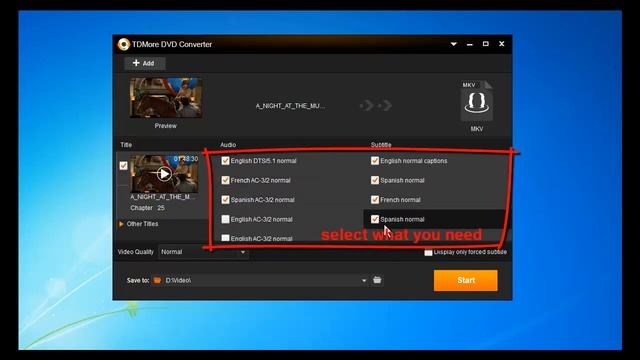This screenshot has width=640, height=360.
Task: Maximize the TDMore DVD Converter window
Action: click(x=486, y=44)
